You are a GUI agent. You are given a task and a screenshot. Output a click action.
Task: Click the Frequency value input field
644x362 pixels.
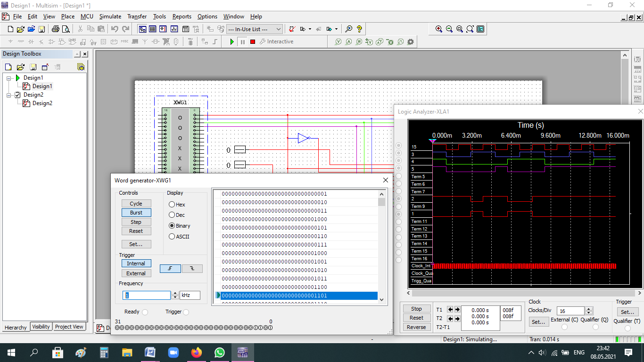[147, 296]
